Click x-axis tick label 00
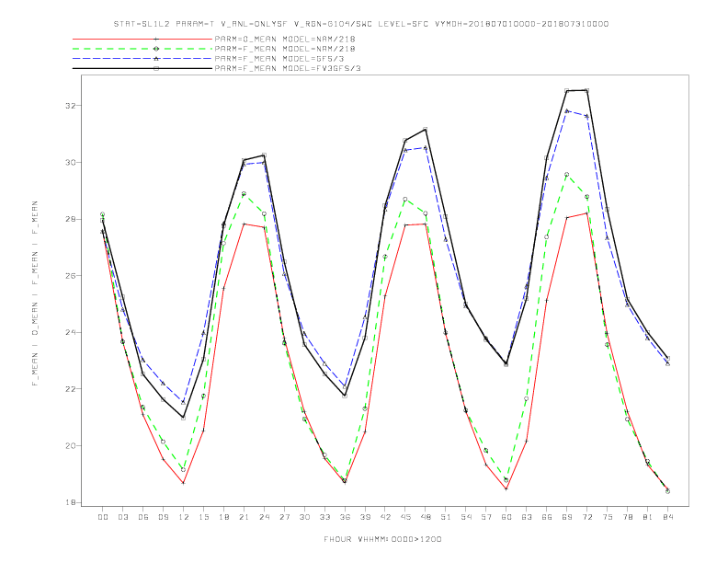 [x=103, y=517]
